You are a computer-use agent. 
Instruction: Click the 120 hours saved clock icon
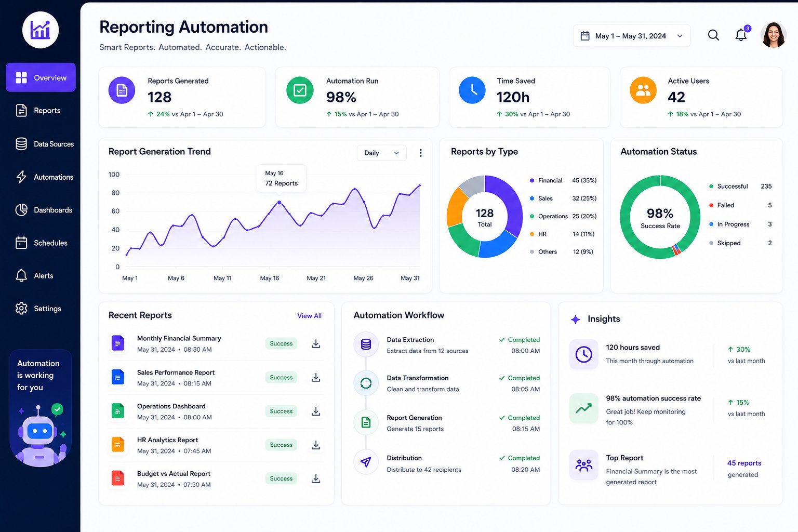point(583,354)
